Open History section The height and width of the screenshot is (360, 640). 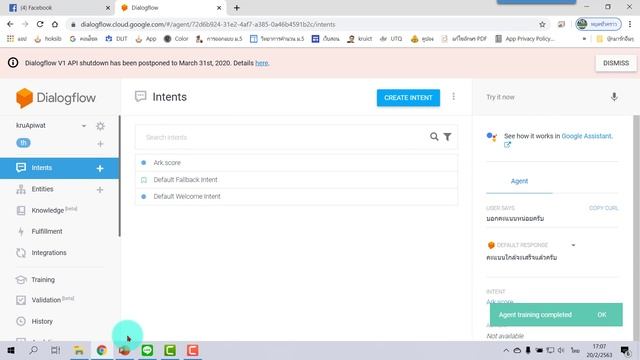[x=42, y=321]
